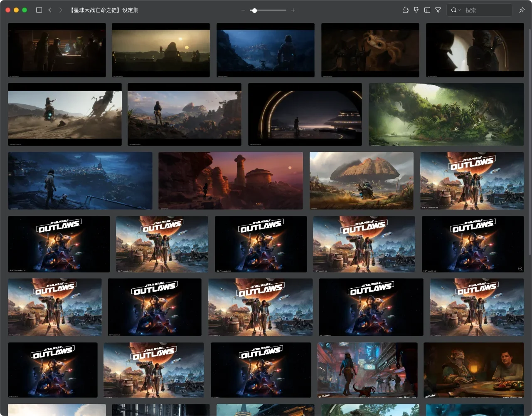Select the 【星球大战亡命之徒】设定集 title
Viewport: 532px width, 416px height.
click(103, 10)
